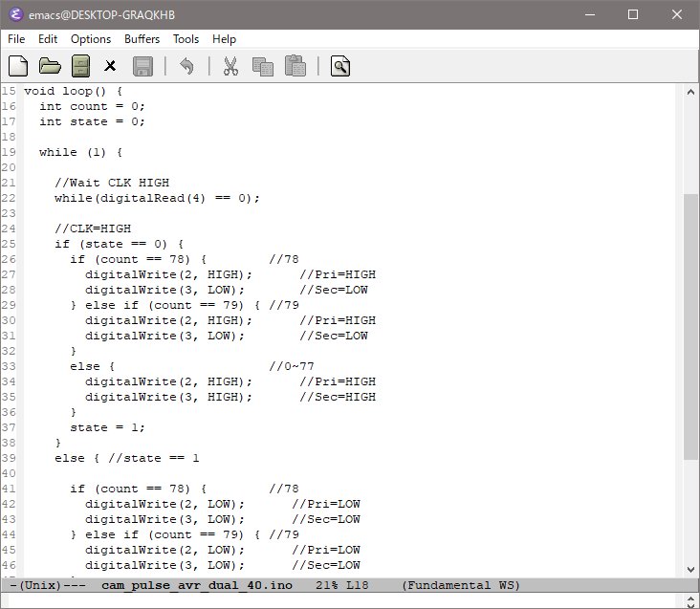Close the emacs window
This screenshot has height=609, width=700.
[x=677, y=14]
